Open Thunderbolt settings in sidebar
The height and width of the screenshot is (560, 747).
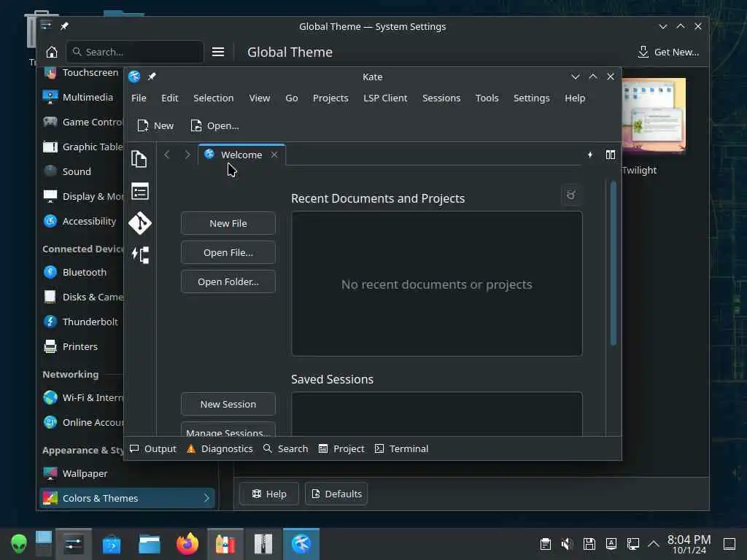coord(82,322)
